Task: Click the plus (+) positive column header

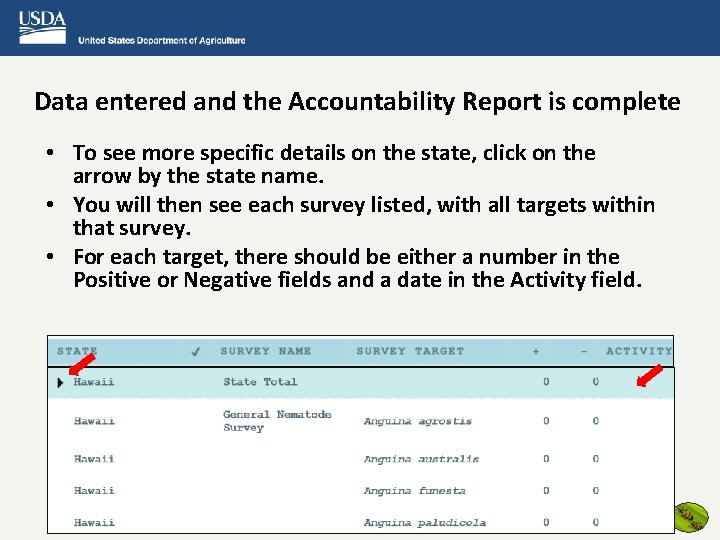Action: tap(535, 352)
